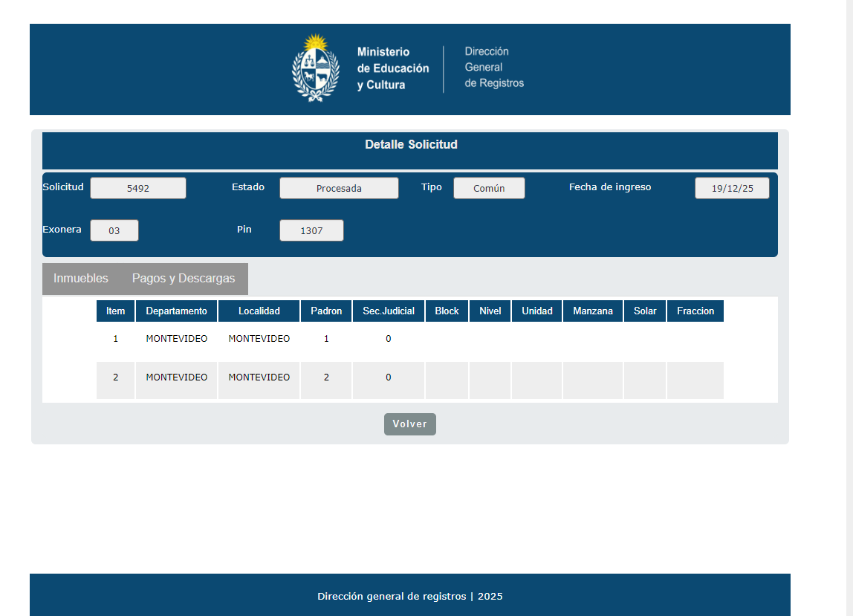
Task: Click the Sec.Judicial column header
Action: click(x=388, y=311)
